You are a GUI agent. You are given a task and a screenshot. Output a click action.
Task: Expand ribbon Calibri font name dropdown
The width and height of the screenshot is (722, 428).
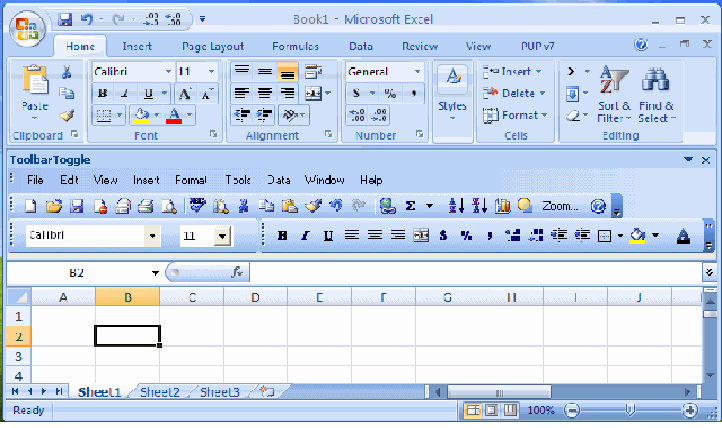coord(168,71)
